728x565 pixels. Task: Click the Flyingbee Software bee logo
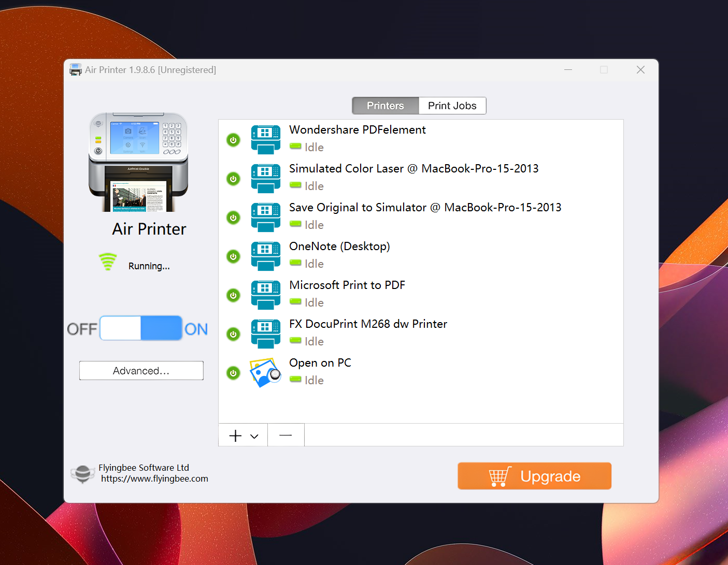[x=82, y=473]
